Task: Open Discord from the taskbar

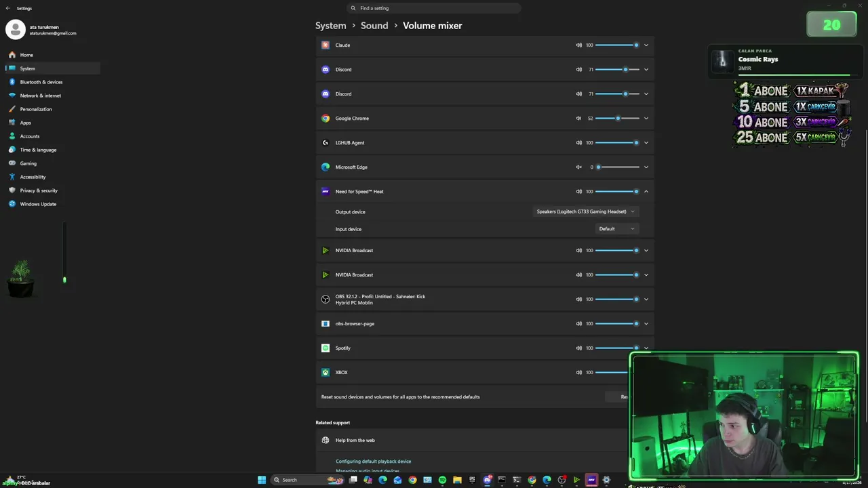Action: pos(487,480)
